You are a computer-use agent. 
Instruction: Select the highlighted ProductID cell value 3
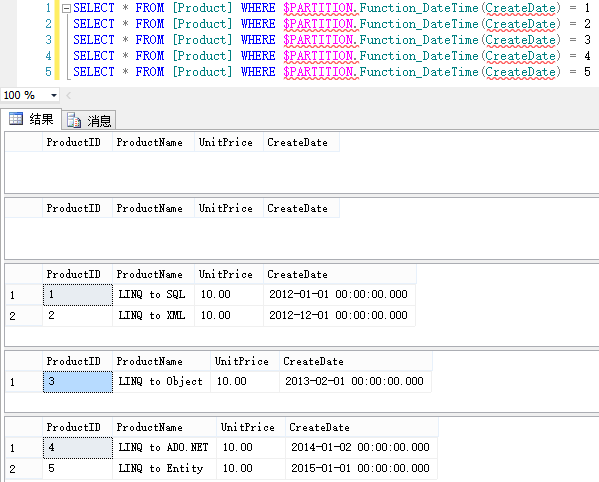78,382
